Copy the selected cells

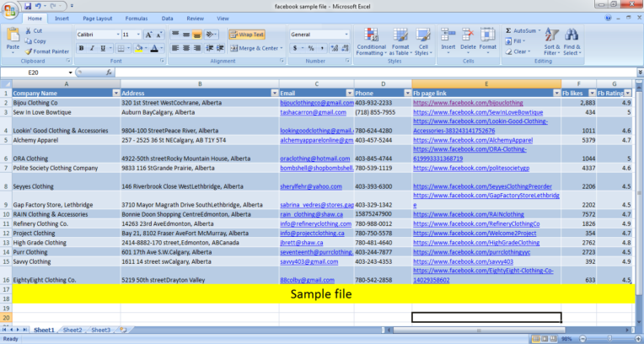click(x=35, y=41)
